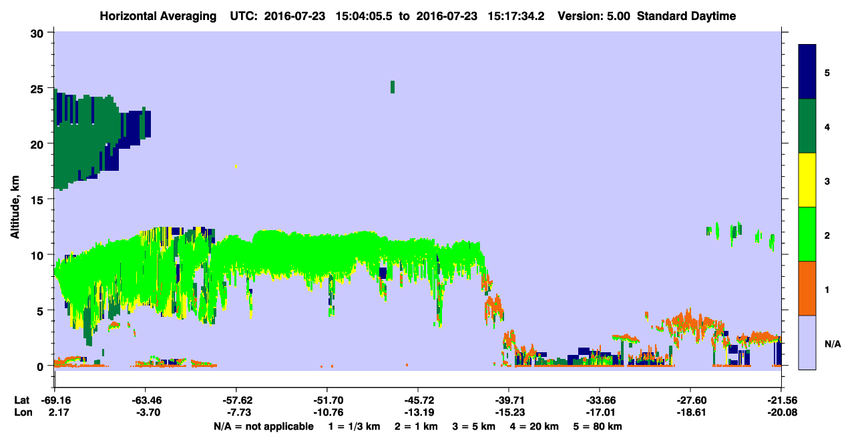The height and width of the screenshot is (445, 868).
Task: Click the 'Standard Daytime' text
Action: [686, 16]
